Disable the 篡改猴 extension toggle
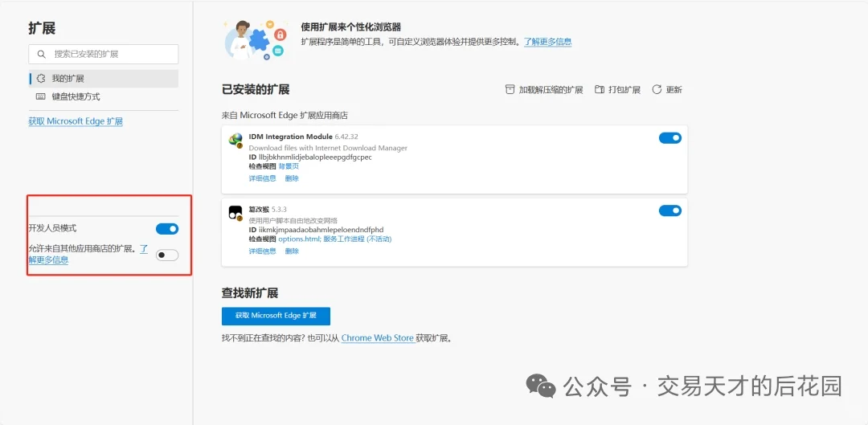The width and height of the screenshot is (868, 425). pyautogui.click(x=669, y=210)
